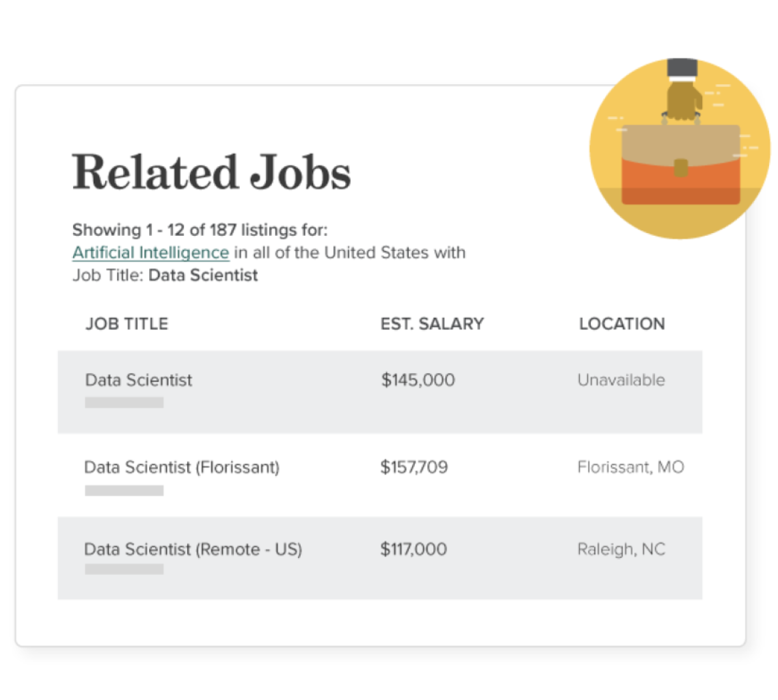Click gray company placeholder under Remote - US listing
Viewport: 778px width, 700px height.
click(x=124, y=569)
